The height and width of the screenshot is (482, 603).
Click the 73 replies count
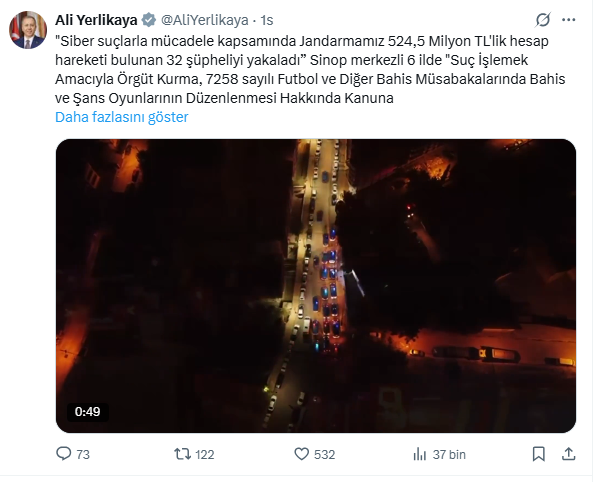[83, 454]
